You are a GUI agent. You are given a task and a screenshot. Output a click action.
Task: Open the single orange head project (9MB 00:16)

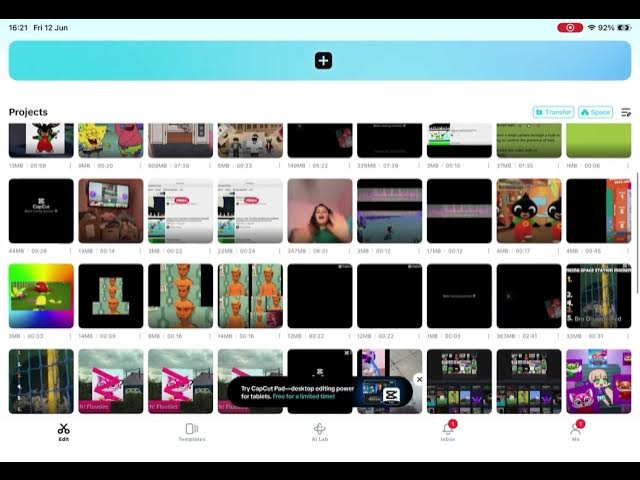pos(180,296)
